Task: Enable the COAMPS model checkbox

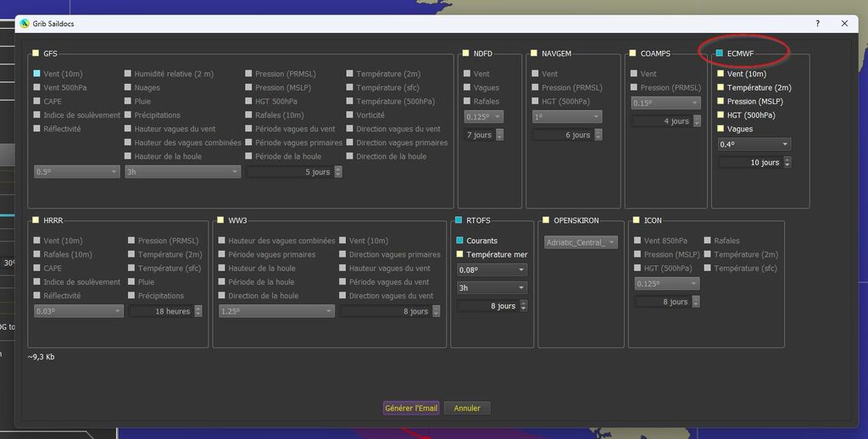Action: [x=632, y=53]
